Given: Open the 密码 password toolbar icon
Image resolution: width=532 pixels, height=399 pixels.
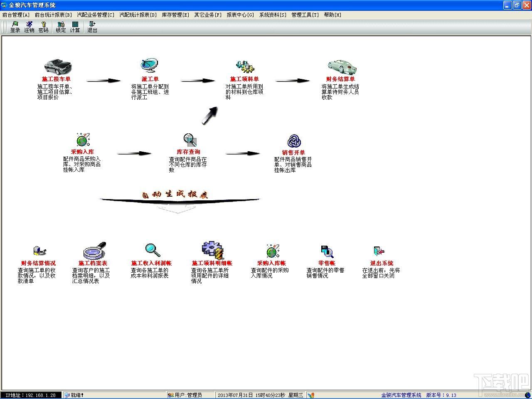Looking at the screenshot, I should coord(43,27).
